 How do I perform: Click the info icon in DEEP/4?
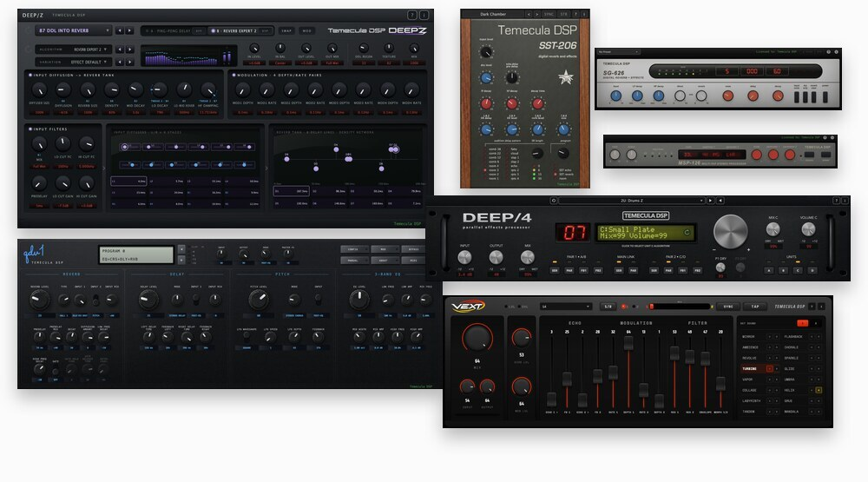tap(845, 201)
